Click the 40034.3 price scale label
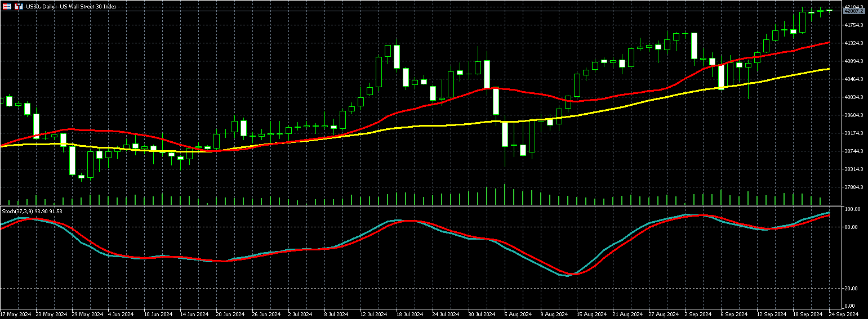868x319 pixels. (x=854, y=97)
